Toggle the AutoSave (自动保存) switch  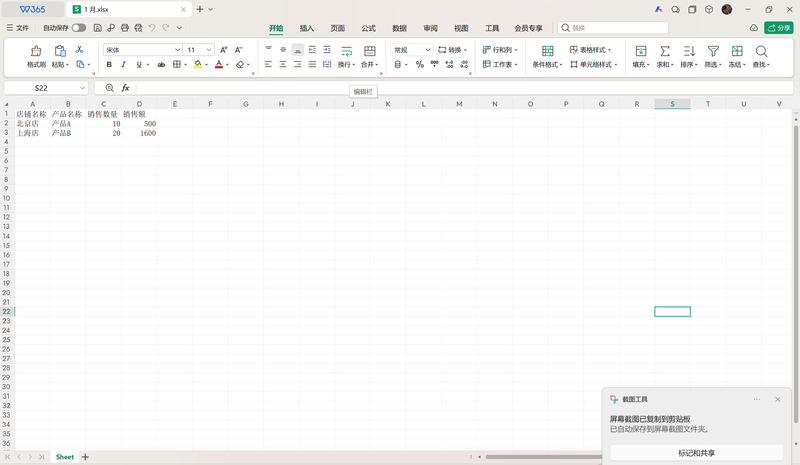(79, 28)
